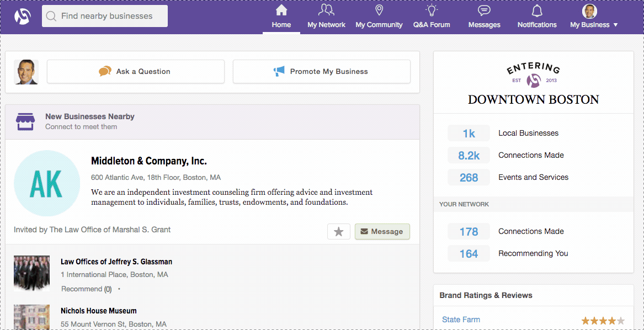Image resolution: width=644 pixels, height=330 pixels.
Task: Open the My Community tab
Action: (x=379, y=25)
